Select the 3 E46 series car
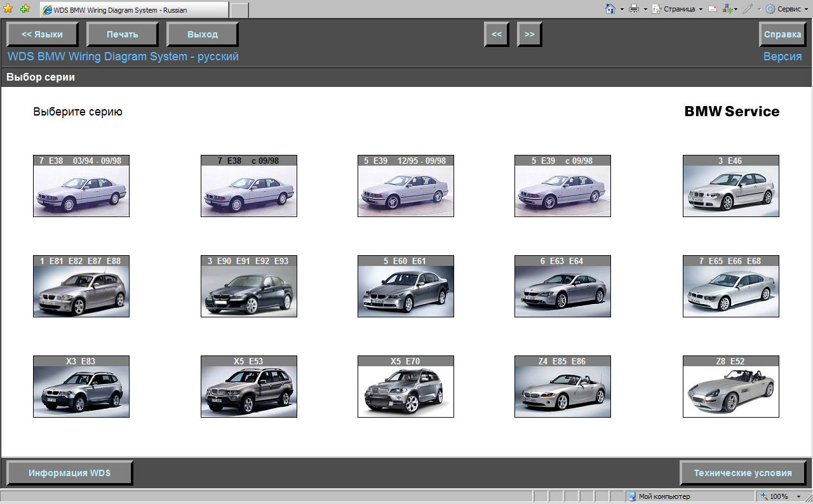 click(730, 186)
